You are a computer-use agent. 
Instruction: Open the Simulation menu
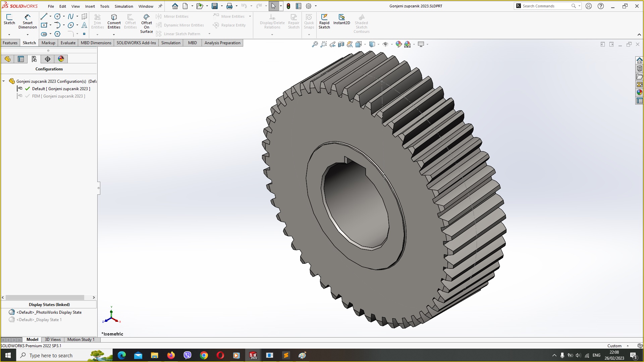(124, 6)
